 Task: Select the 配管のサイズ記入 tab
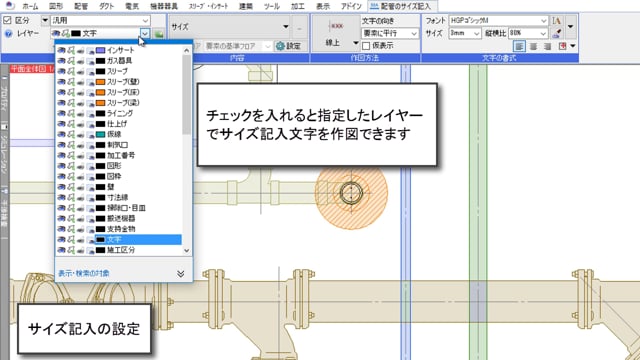click(402, 6)
